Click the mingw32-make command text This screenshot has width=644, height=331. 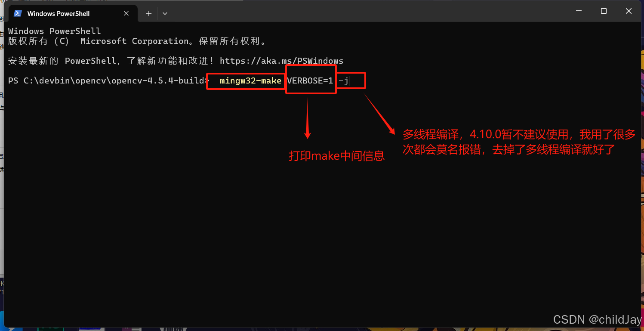[250, 80]
